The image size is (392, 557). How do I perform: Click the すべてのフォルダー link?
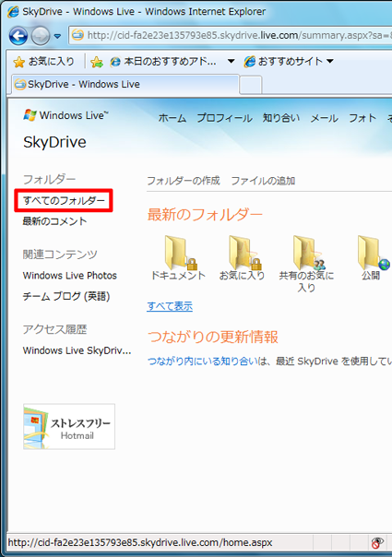(x=64, y=200)
